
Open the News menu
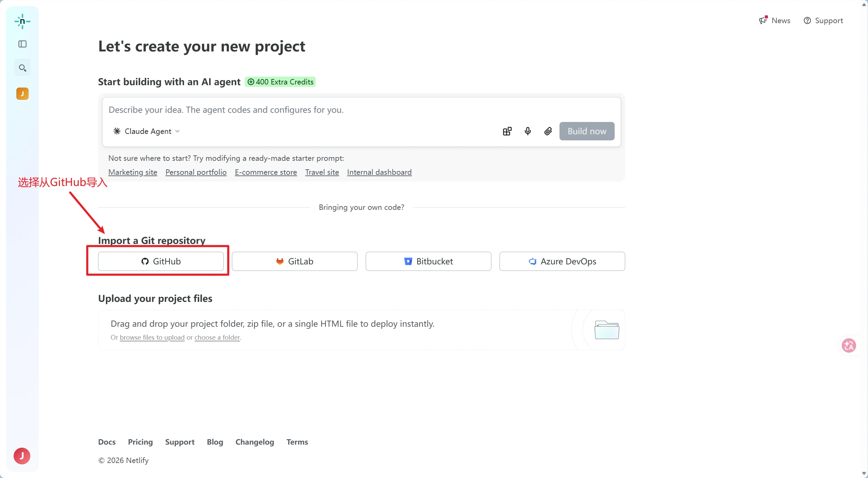(775, 20)
